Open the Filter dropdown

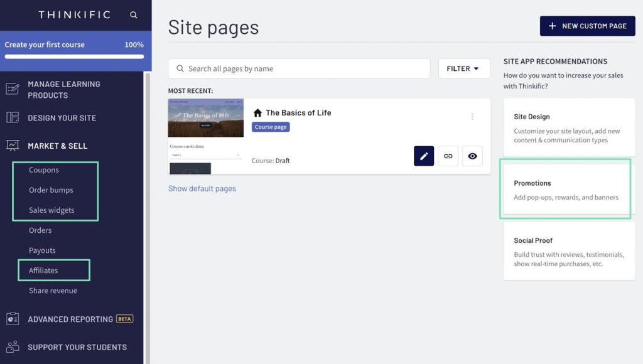pos(463,69)
